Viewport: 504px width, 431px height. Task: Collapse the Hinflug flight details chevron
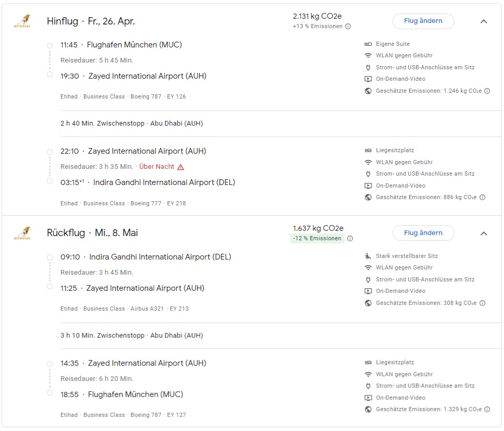coord(484,21)
